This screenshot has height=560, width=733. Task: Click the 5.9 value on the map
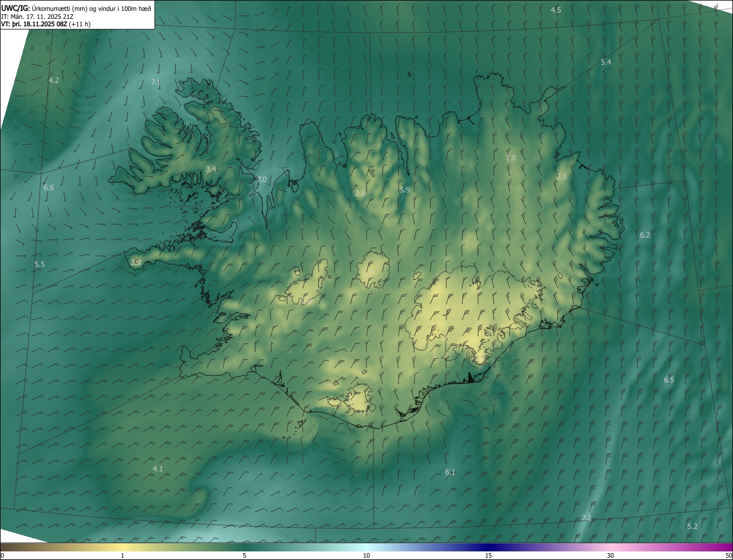405,190
